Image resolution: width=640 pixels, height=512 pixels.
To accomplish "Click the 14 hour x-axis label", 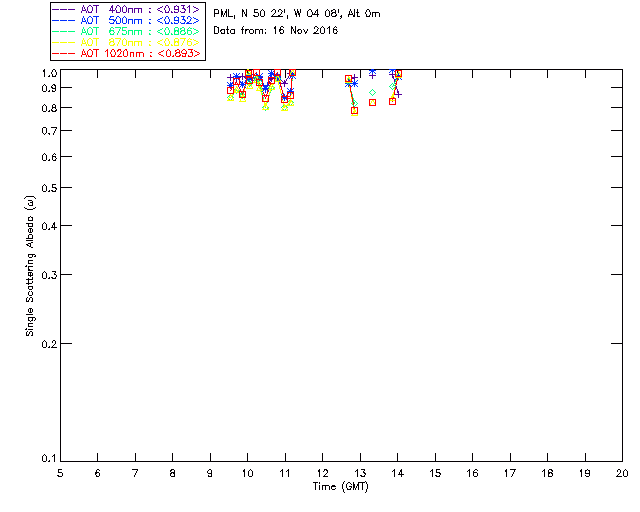I will pos(398,473).
